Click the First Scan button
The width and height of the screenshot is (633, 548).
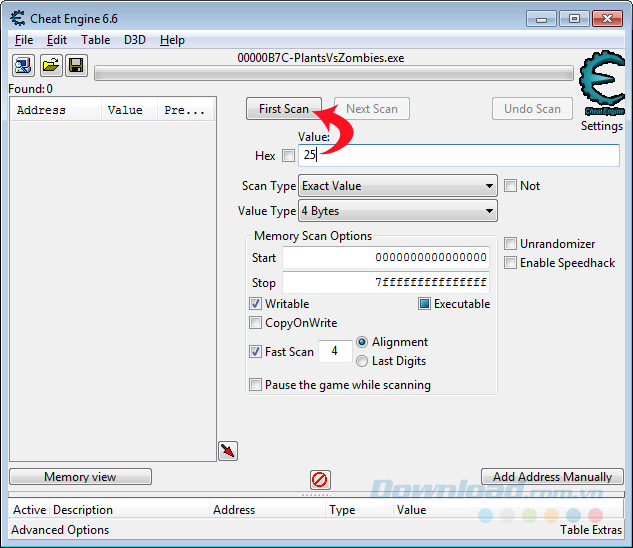click(x=284, y=109)
